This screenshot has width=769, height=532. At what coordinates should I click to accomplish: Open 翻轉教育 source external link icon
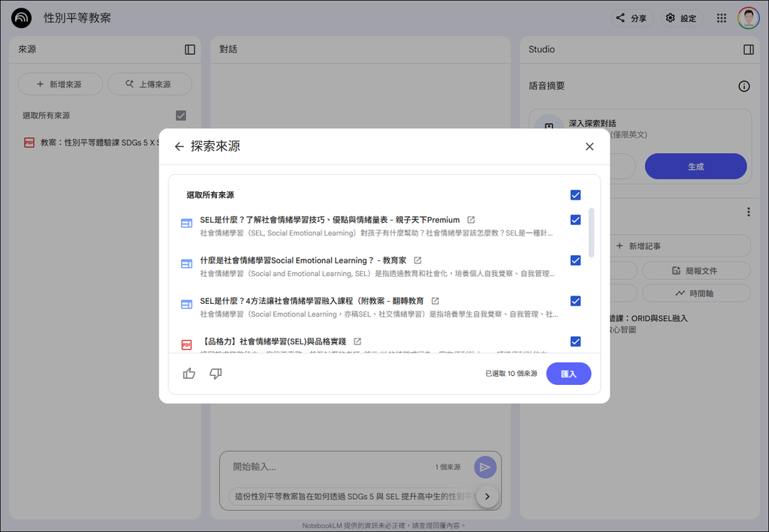[435, 301]
